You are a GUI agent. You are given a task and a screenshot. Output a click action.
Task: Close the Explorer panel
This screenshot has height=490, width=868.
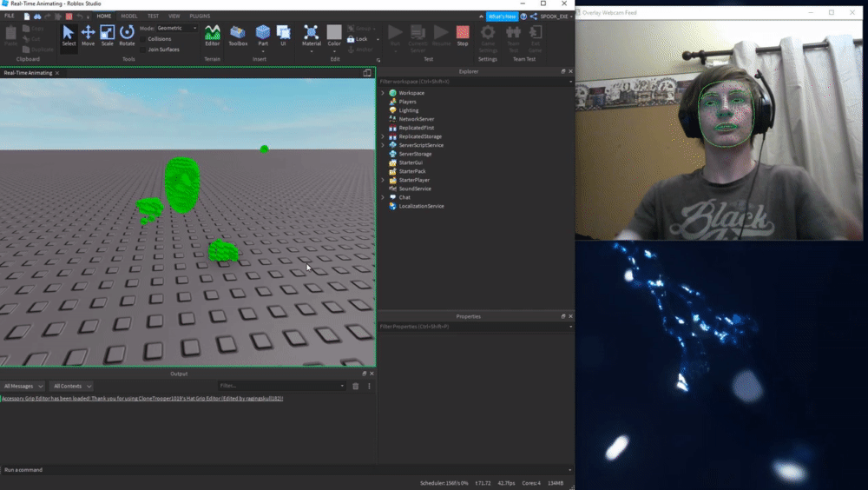(x=571, y=71)
